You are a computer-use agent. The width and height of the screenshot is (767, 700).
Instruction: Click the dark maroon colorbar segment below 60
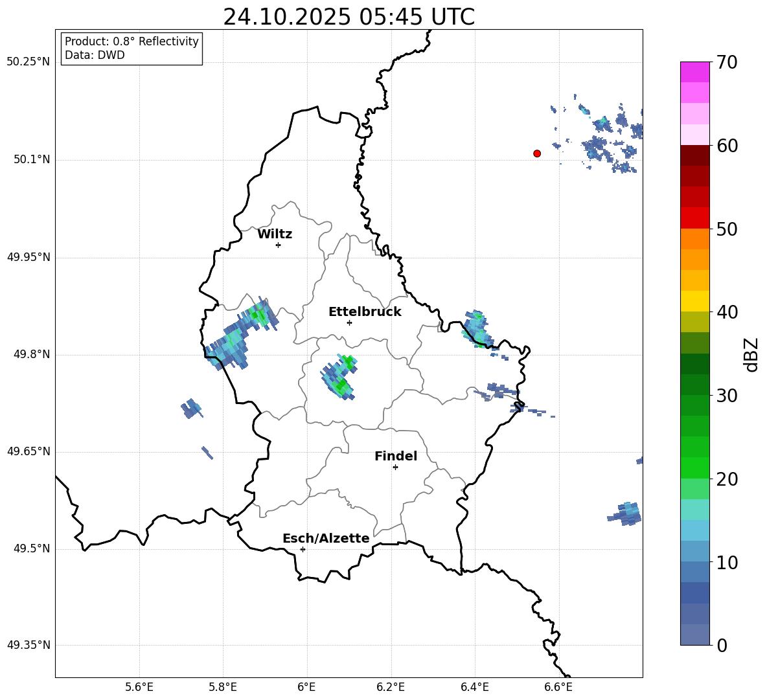694,155
